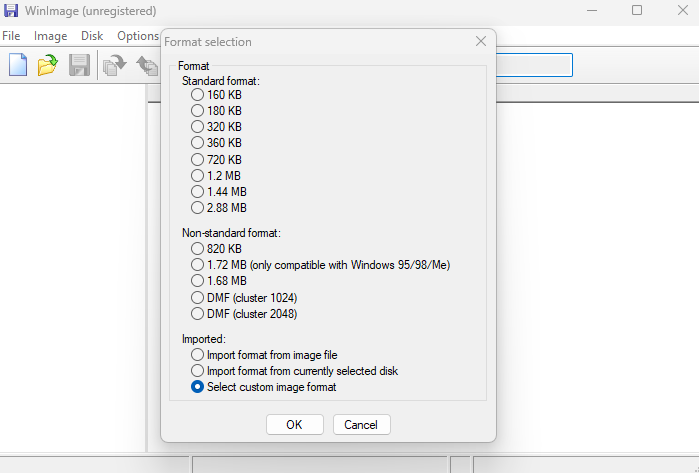
Task: Click the Save floppy disk toolbar icon
Action: tap(79, 65)
